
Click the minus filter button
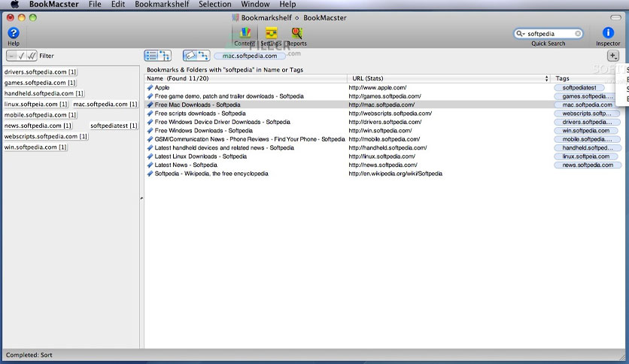coord(11,56)
